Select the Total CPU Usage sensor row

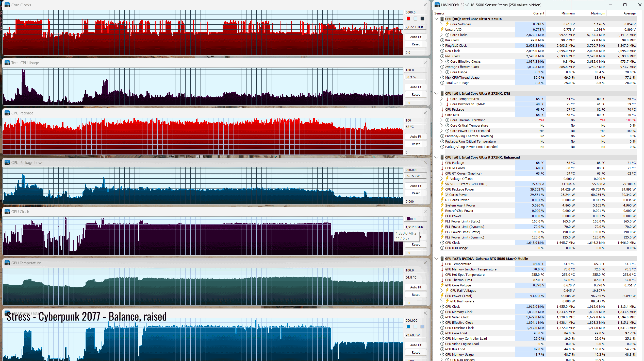[x=536, y=83]
